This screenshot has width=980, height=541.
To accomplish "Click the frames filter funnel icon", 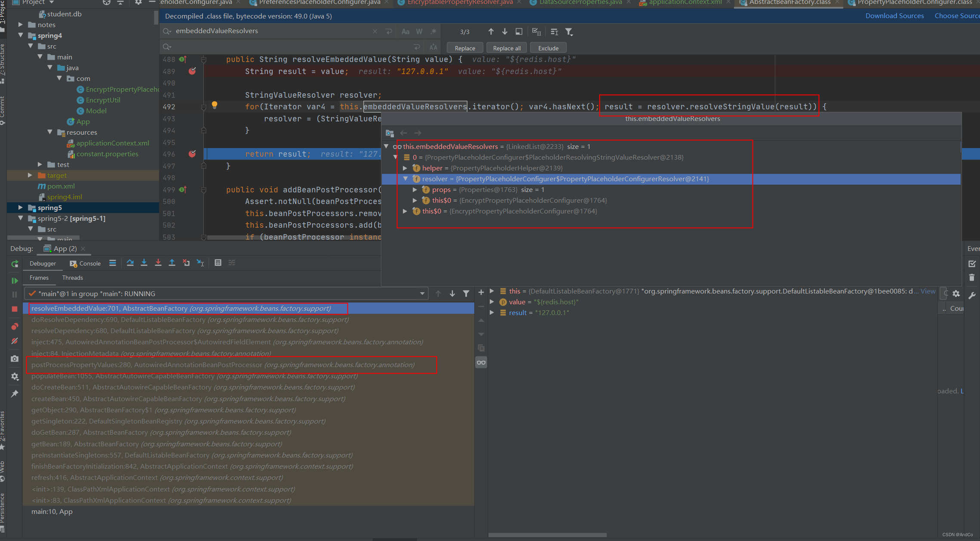I will point(466,294).
